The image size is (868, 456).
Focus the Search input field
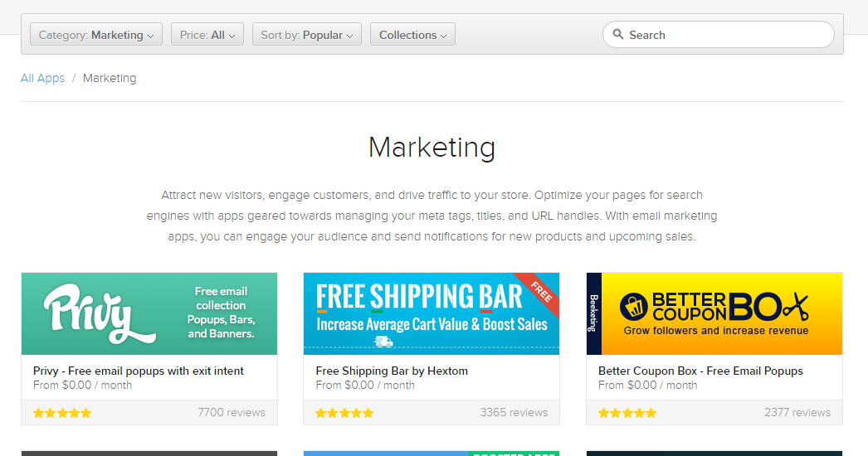pyautogui.click(x=718, y=34)
